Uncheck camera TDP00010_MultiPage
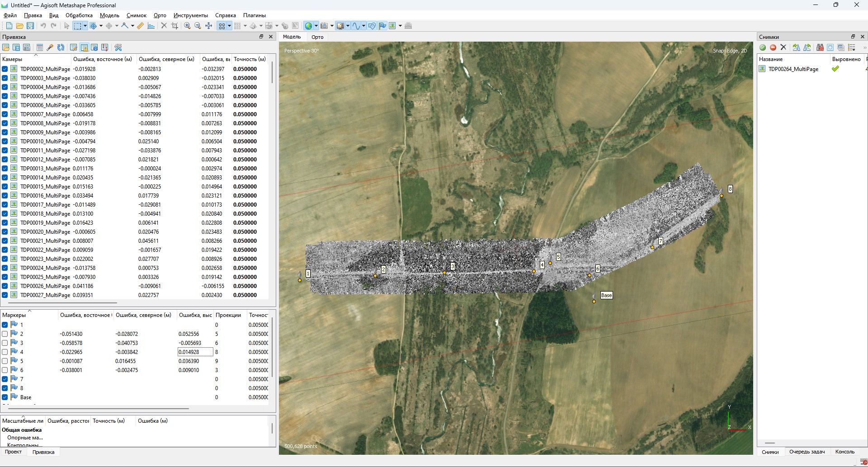This screenshot has height=467, width=868. (x=5, y=142)
